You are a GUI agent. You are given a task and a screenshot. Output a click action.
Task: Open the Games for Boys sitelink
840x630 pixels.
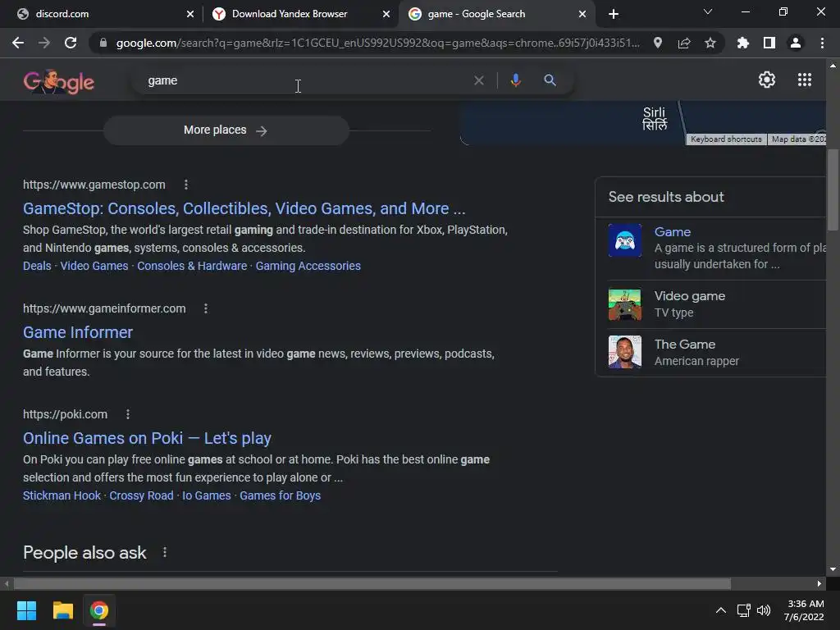pyautogui.click(x=281, y=495)
